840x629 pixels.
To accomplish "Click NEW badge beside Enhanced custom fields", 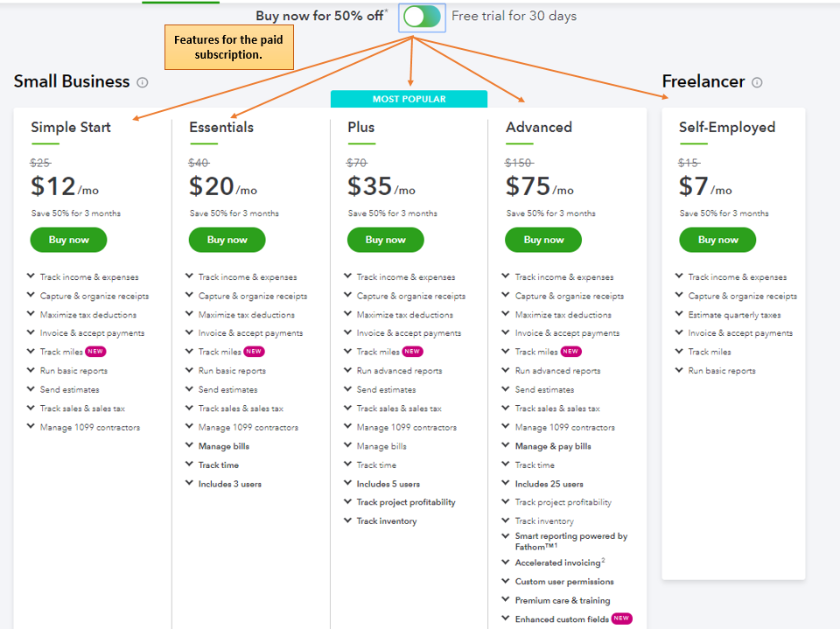I will (x=622, y=619).
